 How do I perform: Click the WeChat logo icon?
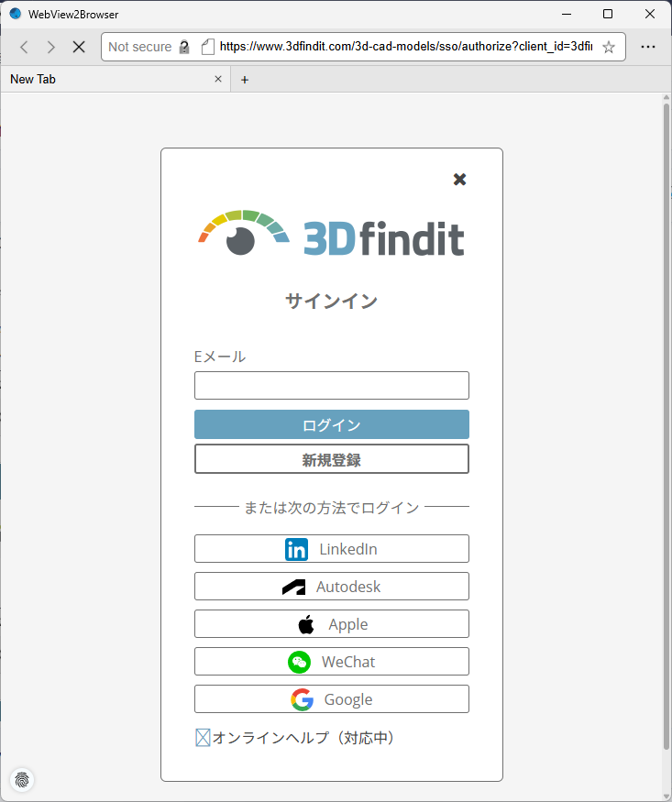coord(299,662)
